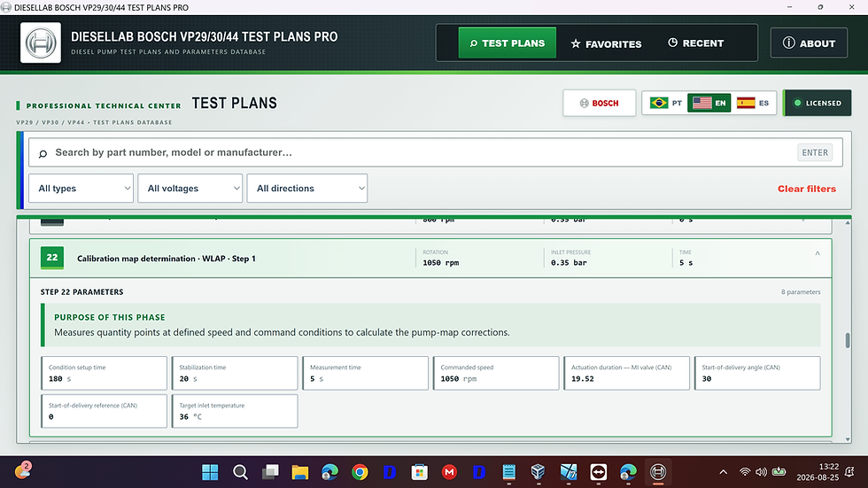Open File Explorer from the taskbar
This screenshot has height=488, width=868.
[300, 472]
